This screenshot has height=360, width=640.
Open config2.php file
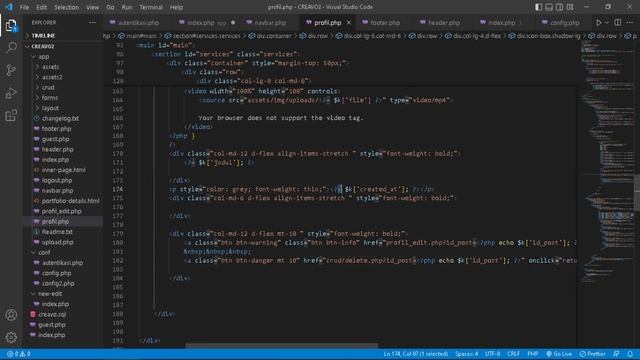(x=58, y=284)
